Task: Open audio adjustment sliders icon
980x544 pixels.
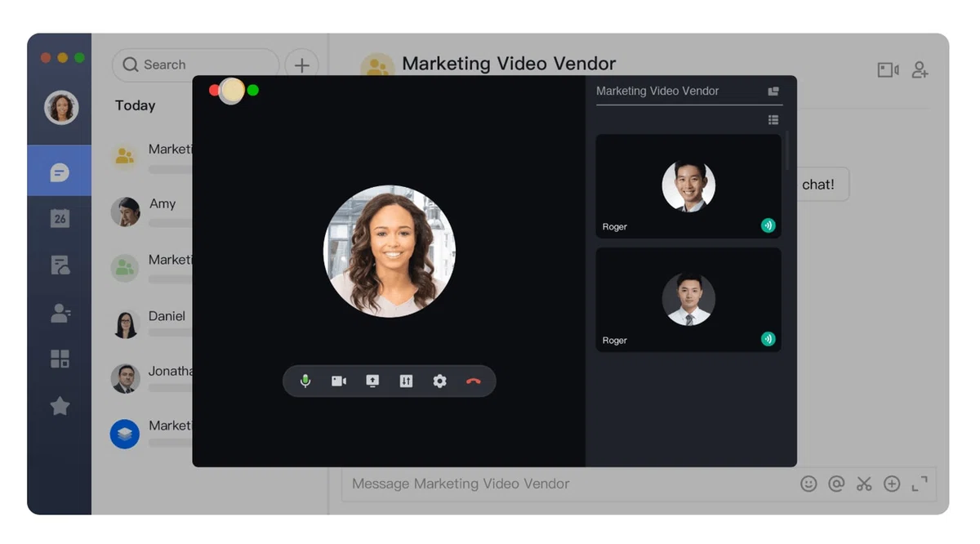Action: click(x=406, y=381)
